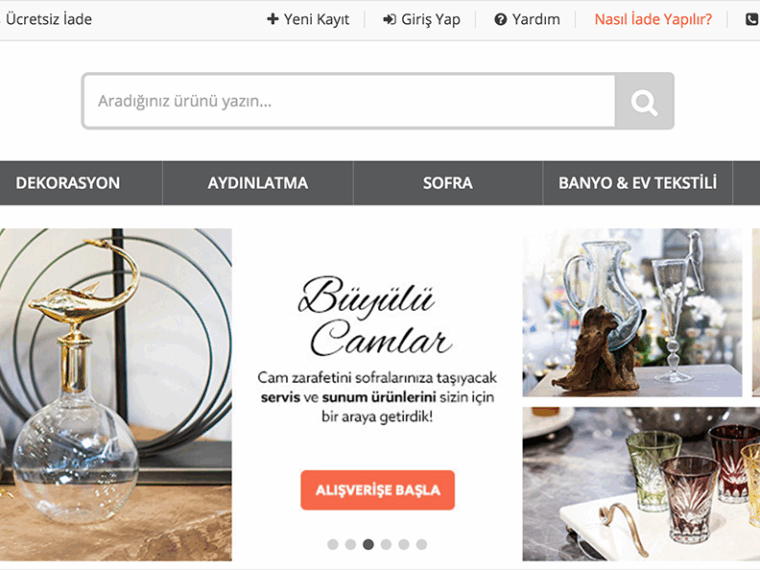Click the Ücretsiz İade link
Screen dimensions: 760x570
pos(48,19)
